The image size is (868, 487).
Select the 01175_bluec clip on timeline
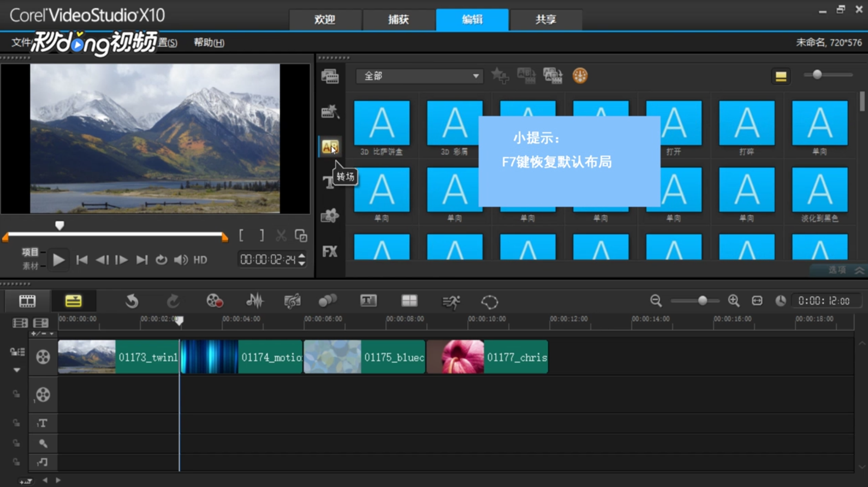coord(365,357)
